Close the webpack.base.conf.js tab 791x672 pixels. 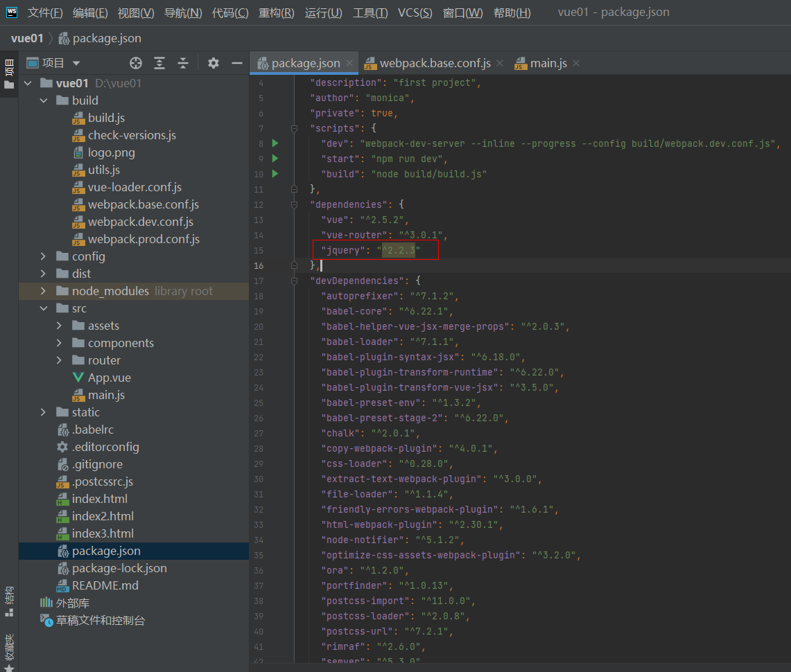500,63
